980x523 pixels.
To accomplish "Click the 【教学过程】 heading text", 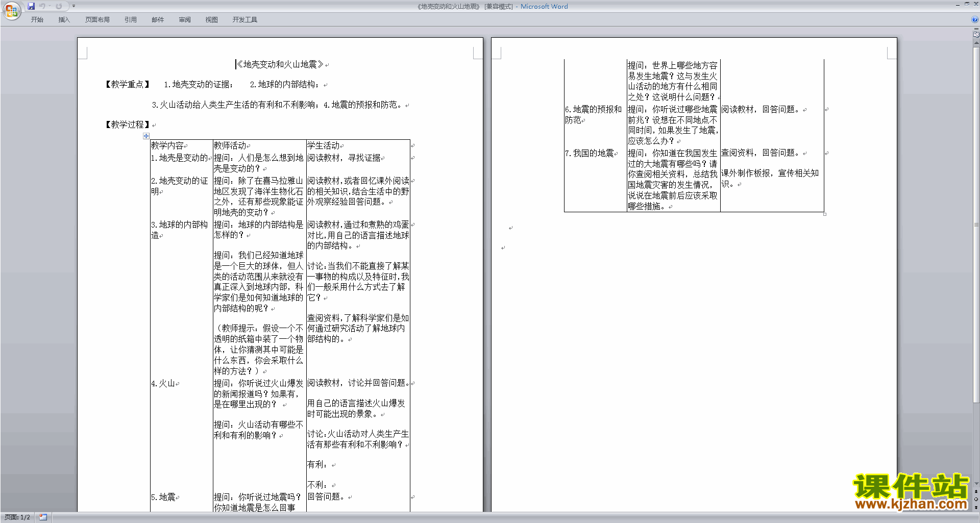I will coord(128,124).
